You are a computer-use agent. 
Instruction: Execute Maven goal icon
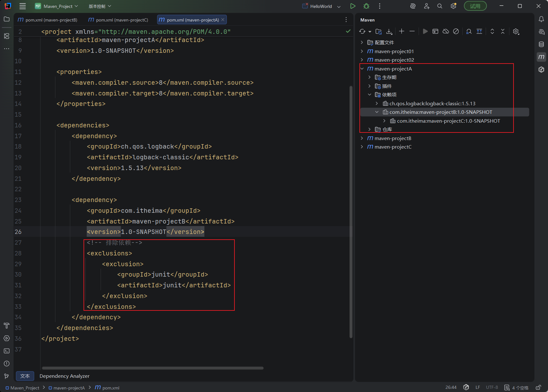tap(435, 31)
